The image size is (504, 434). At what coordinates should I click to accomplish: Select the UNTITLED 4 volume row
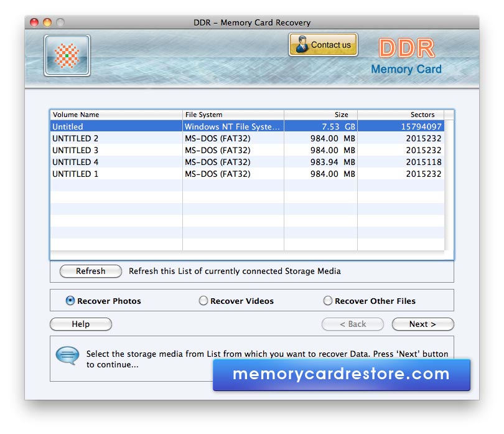pos(247,162)
